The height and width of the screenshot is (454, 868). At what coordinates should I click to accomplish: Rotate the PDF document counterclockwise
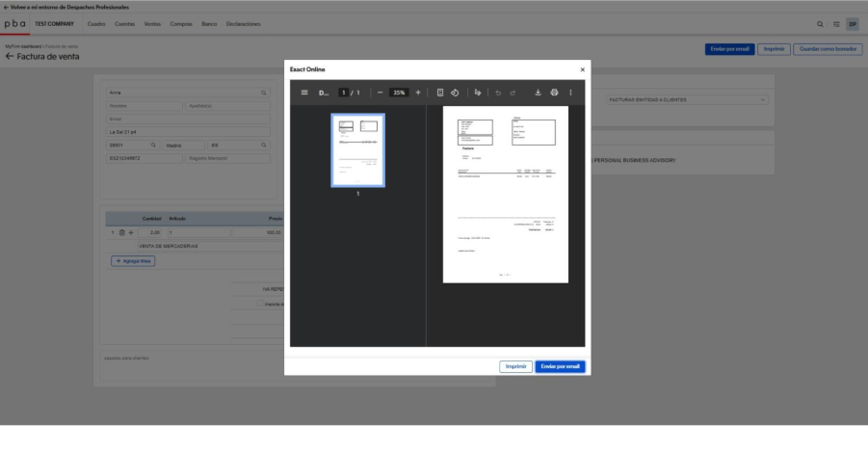click(455, 93)
